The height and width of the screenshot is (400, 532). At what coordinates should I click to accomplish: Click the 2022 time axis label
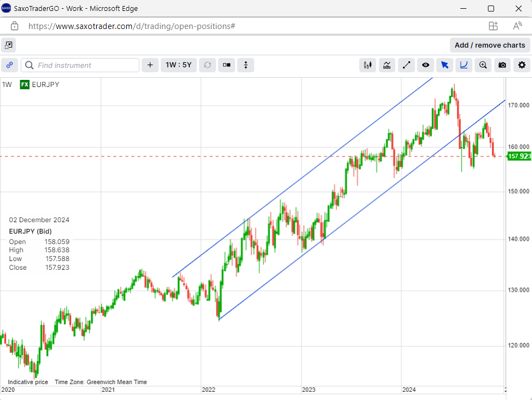(208, 390)
